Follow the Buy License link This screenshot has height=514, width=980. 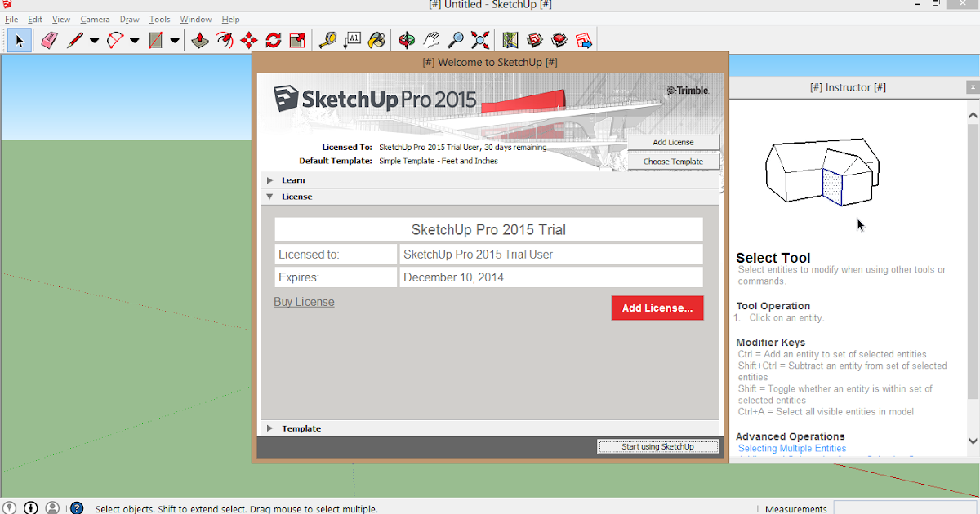click(304, 302)
